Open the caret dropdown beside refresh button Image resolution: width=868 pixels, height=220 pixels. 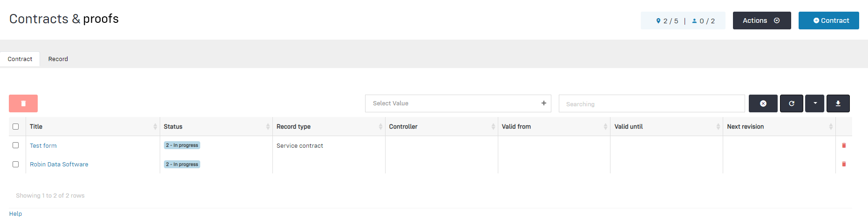[815, 103]
